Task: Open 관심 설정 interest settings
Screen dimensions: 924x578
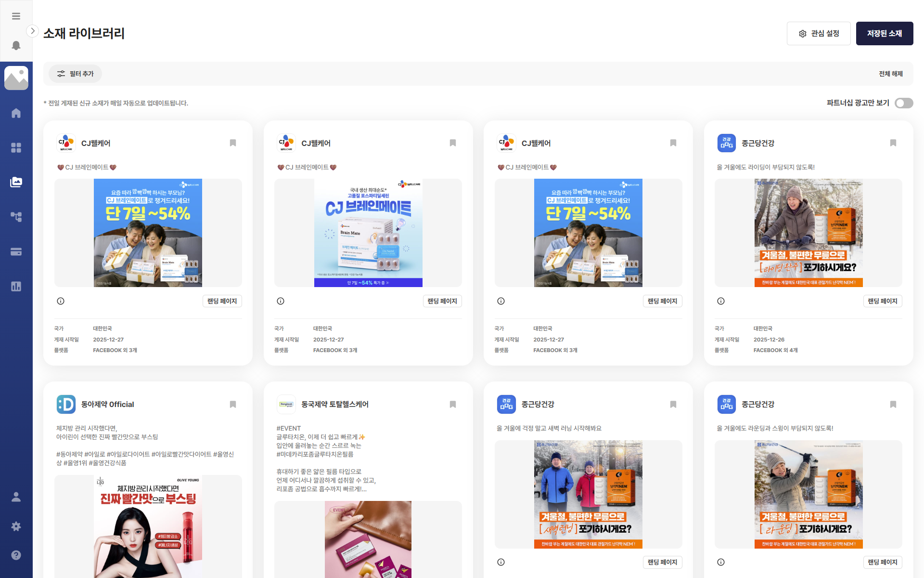Action: [x=818, y=34]
